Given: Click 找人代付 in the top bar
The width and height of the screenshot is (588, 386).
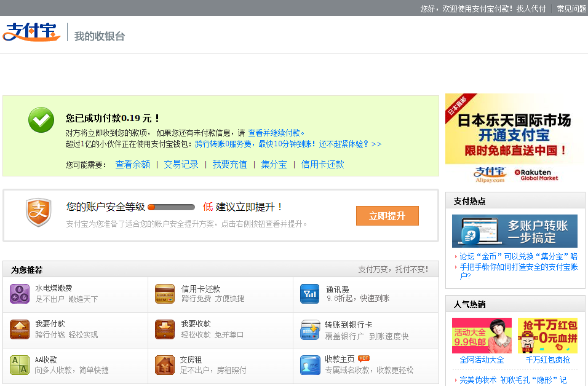Looking at the screenshot, I should coord(531,9).
